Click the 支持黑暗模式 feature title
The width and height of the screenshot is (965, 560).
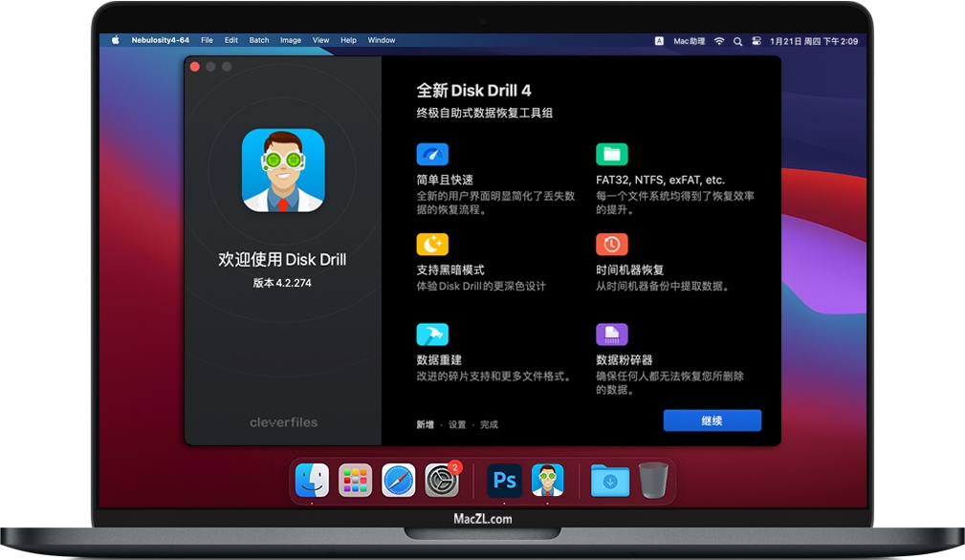coord(450,269)
